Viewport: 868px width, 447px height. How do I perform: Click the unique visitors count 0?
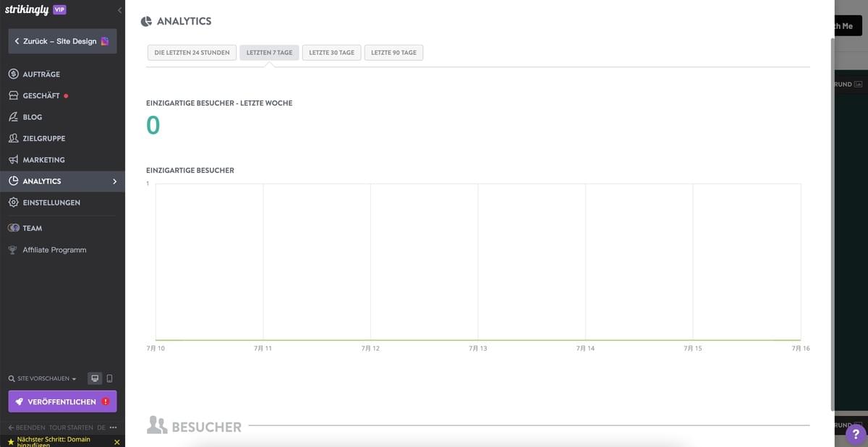153,126
